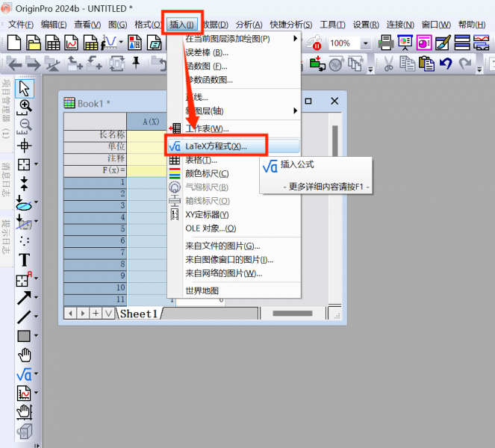Viewport: 495px width, 448px height.
Task: Select the Line drawing tool
Action: tap(24, 317)
